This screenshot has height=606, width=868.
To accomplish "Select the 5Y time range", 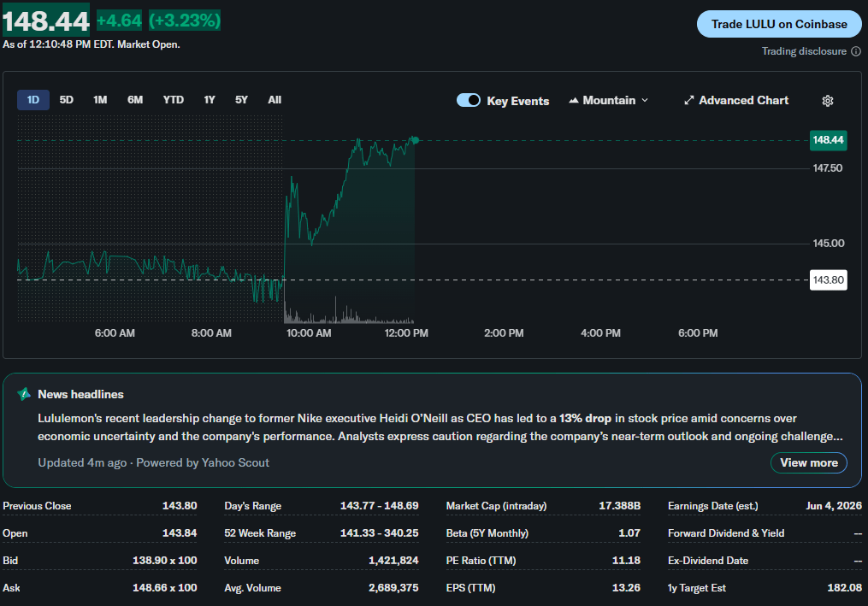I will [x=241, y=100].
